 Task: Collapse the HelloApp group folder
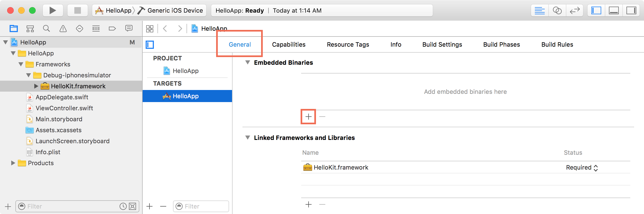coord(13,53)
